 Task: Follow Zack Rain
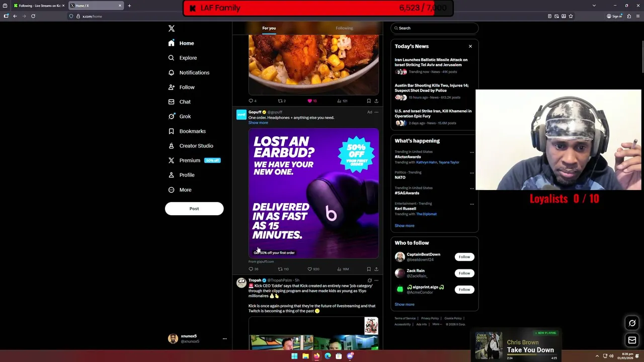point(464,273)
